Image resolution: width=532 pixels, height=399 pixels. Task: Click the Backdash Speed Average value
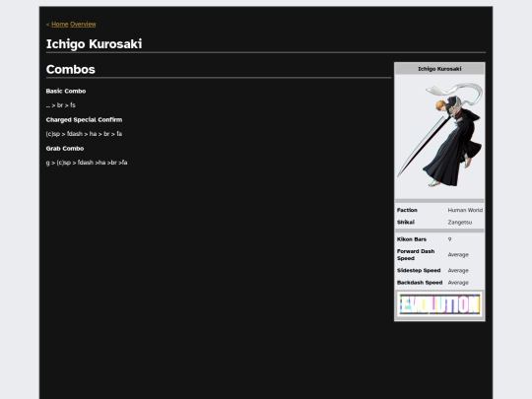click(x=458, y=283)
